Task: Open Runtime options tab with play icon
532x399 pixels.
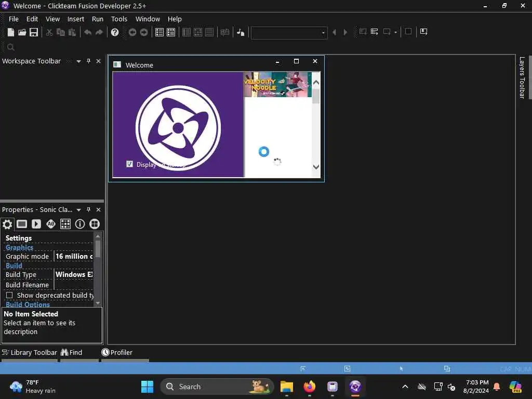Action: [36, 224]
